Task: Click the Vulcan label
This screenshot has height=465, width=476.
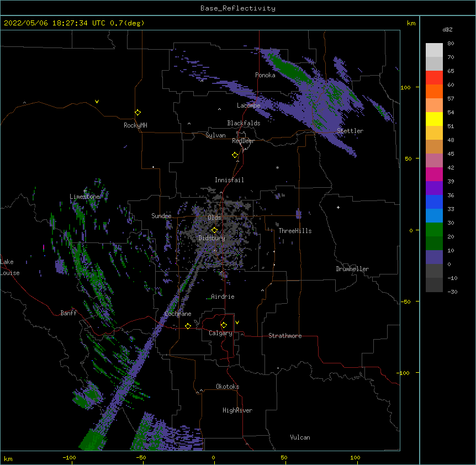Action: [x=300, y=437]
